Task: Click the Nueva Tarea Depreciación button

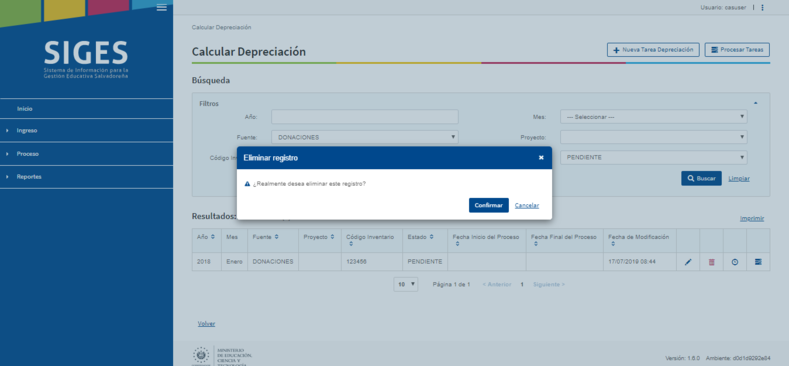Action: tap(653, 50)
